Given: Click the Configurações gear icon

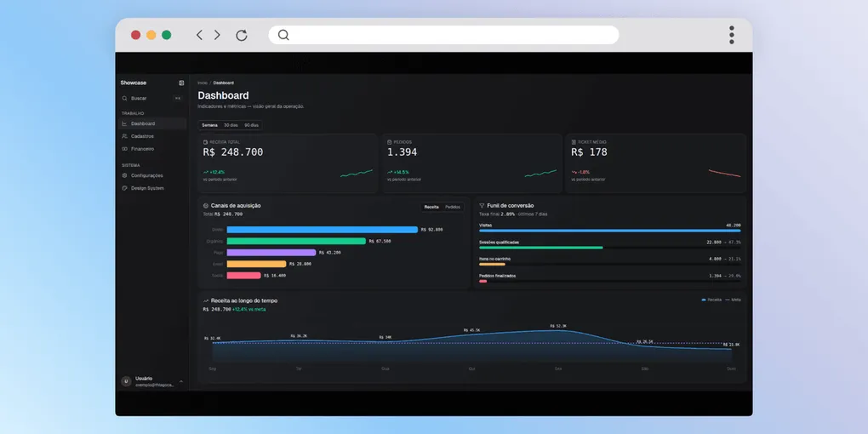Looking at the screenshot, I should [x=124, y=175].
